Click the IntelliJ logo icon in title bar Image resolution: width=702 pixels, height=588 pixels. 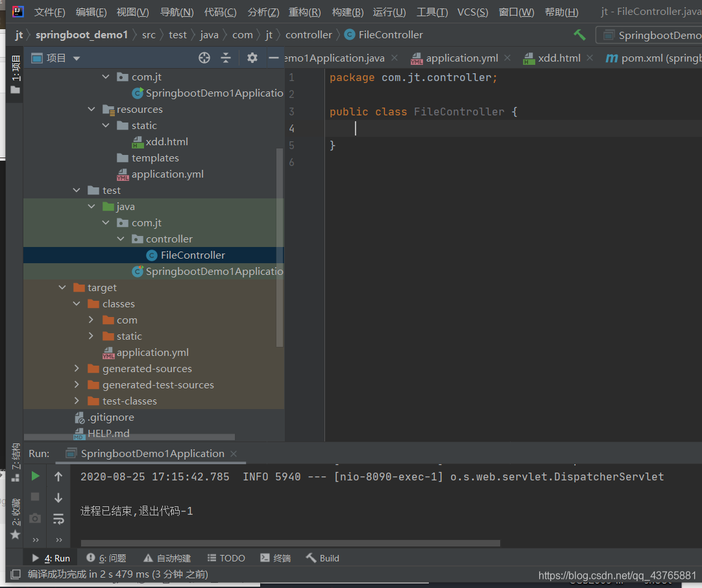[18, 12]
